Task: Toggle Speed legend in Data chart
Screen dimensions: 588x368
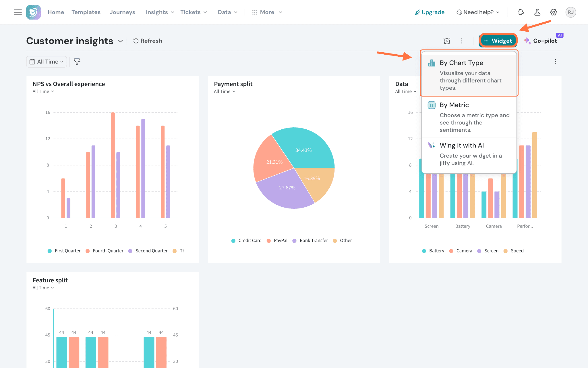Action: click(x=514, y=251)
